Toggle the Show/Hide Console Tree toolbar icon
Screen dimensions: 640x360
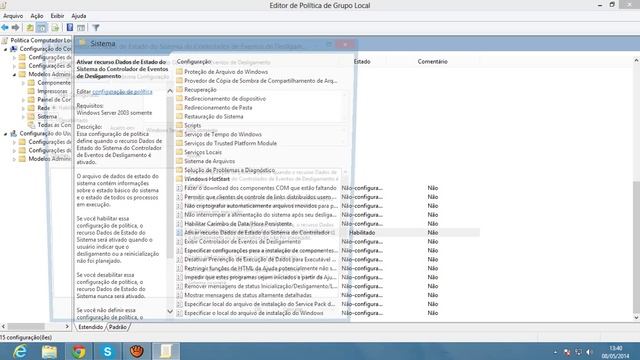click(x=42, y=28)
